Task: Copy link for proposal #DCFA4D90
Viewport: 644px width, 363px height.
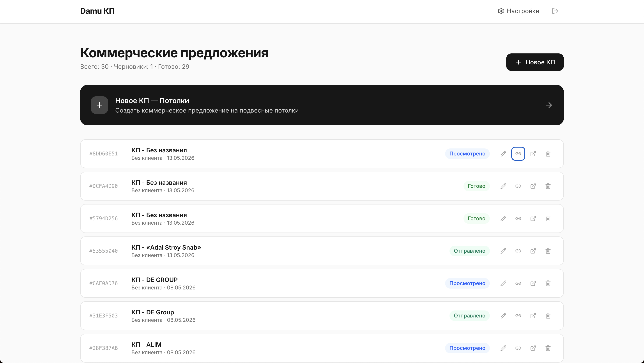Action: (518, 186)
